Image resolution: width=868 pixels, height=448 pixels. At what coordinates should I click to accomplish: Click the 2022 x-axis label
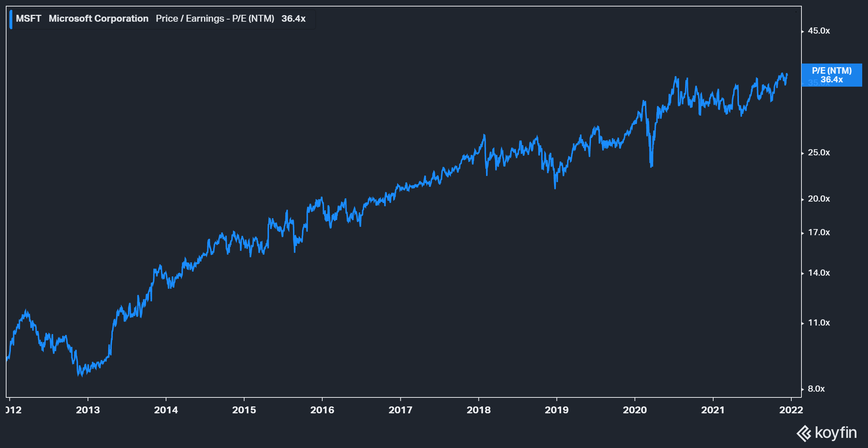pyautogui.click(x=791, y=410)
